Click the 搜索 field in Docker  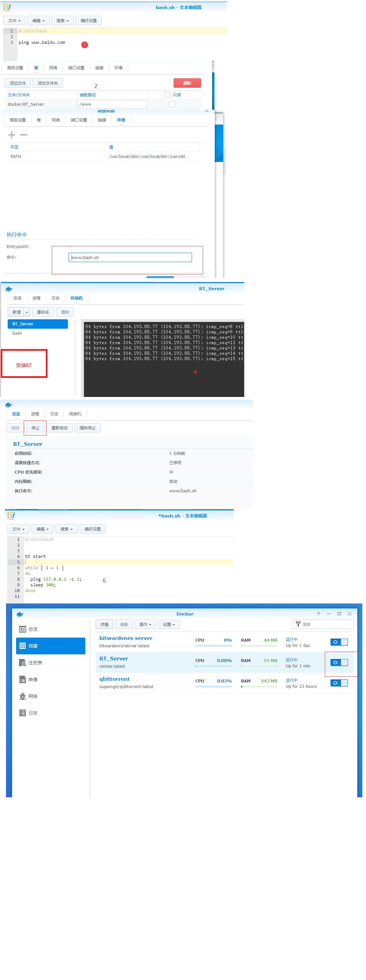(x=323, y=624)
